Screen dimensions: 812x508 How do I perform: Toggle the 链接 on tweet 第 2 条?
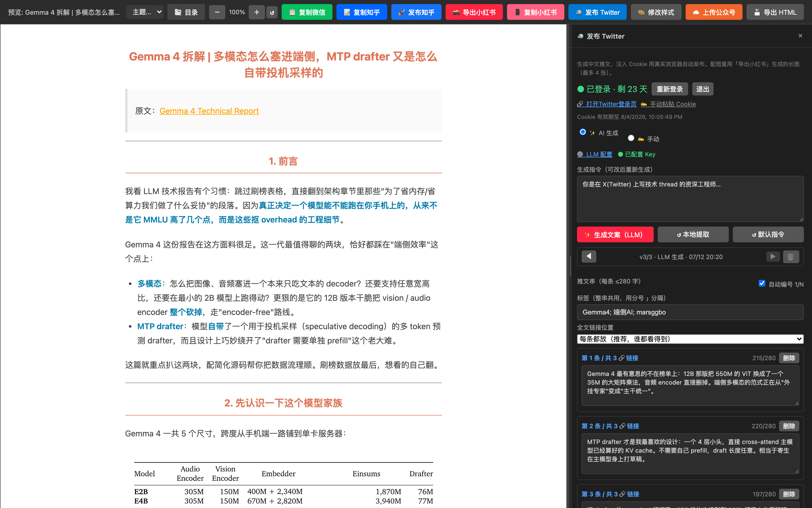(x=629, y=426)
